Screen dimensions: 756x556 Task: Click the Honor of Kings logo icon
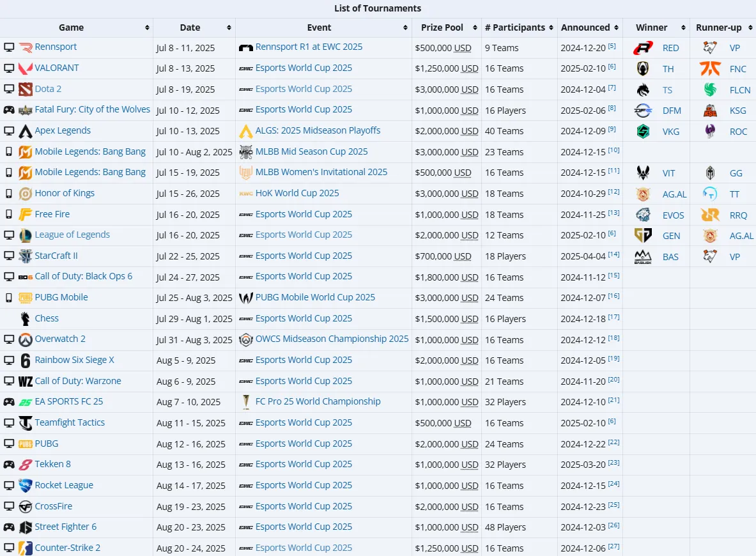pos(25,194)
